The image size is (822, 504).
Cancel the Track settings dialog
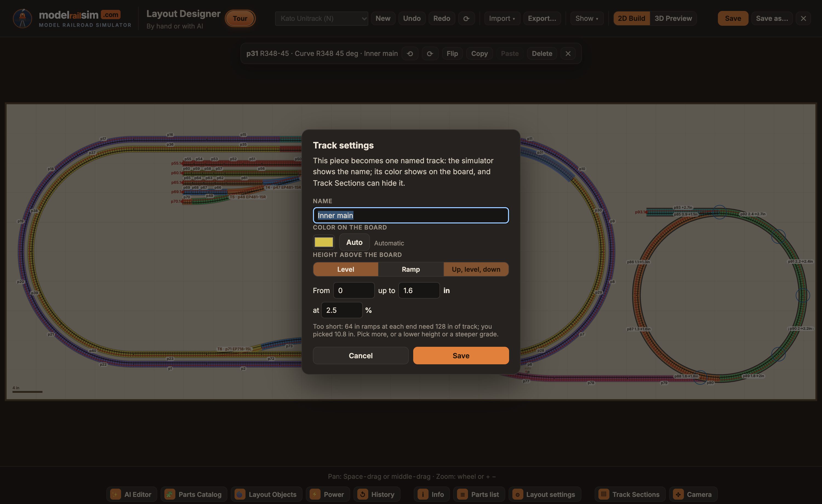361,356
